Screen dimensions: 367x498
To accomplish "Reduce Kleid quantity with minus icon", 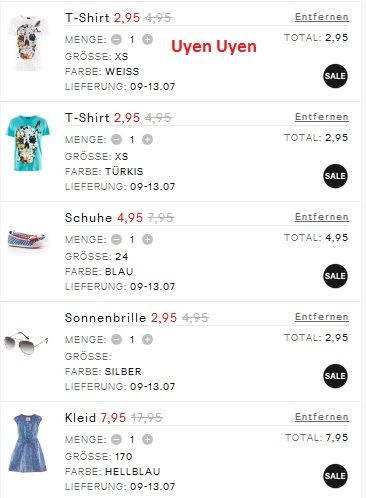I will (116, 440).
